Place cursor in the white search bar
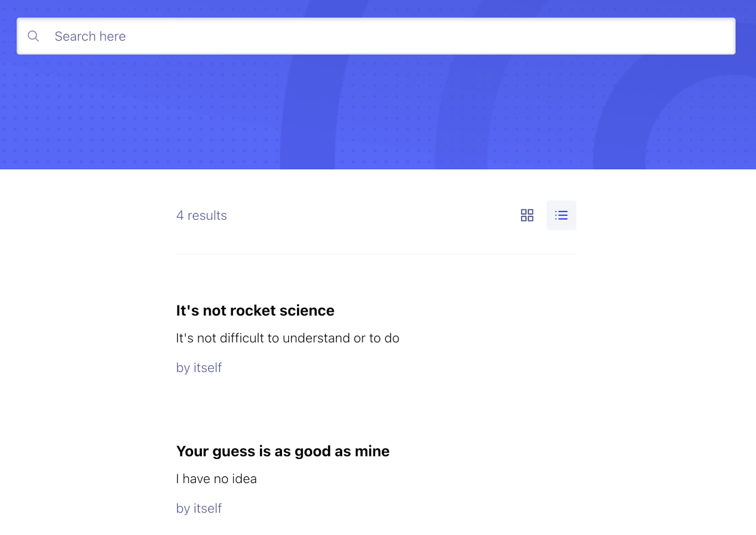The width and height of the screenshot is (756, 535). coord(376,36)
